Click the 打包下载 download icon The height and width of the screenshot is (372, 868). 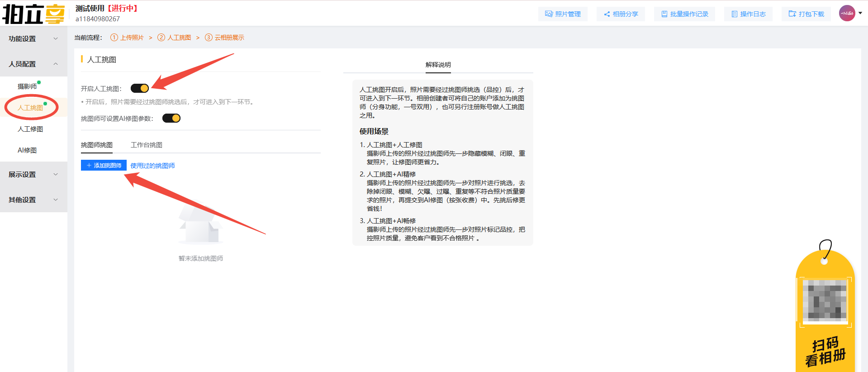792,14
